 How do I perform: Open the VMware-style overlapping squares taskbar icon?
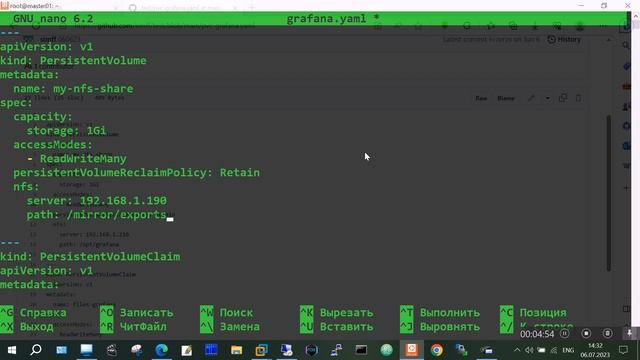point(261,350)
